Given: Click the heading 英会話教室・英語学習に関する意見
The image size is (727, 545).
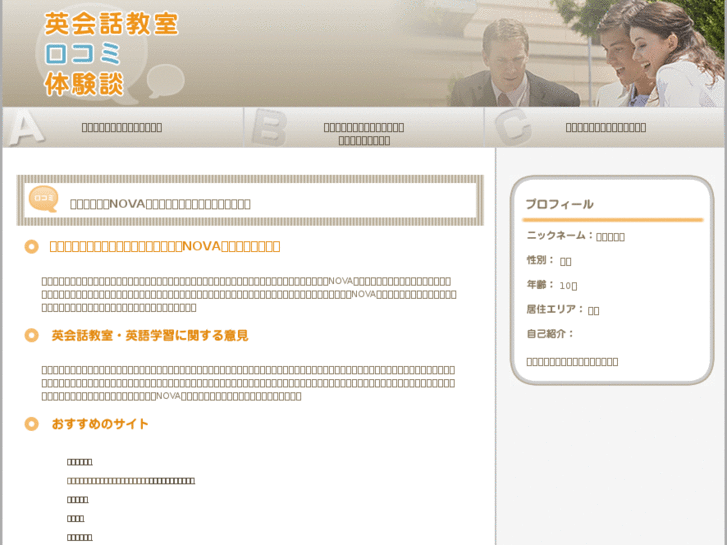Looking at the screenshot, I should 150,335.
